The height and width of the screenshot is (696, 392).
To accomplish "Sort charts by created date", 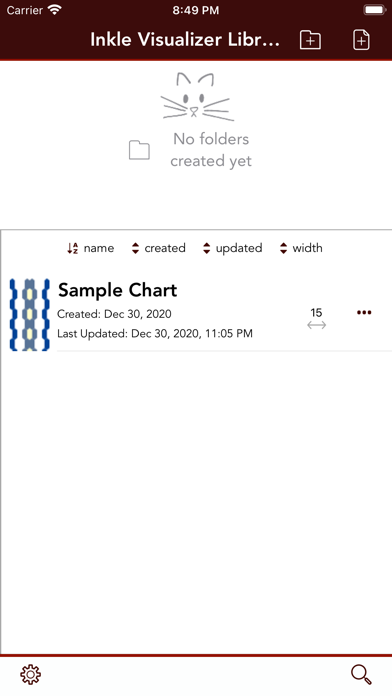I will [158, 248].
